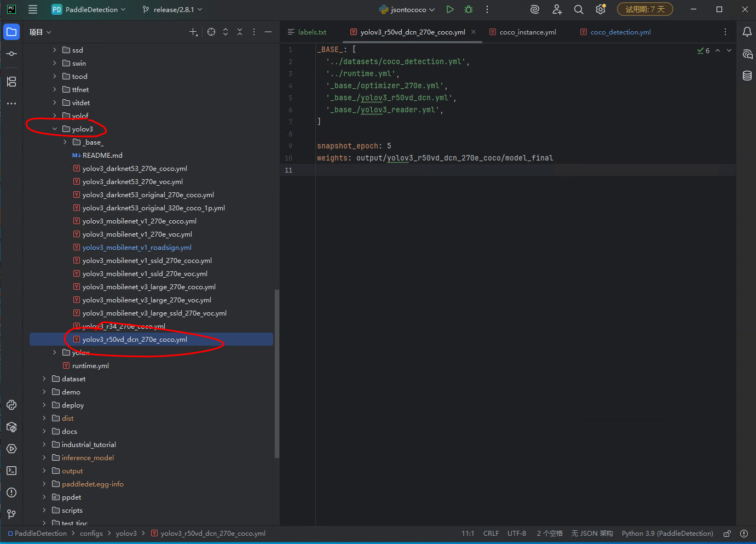Open Search Everywhere magnifier
This screenshot has height=544, width=756.
579,9
